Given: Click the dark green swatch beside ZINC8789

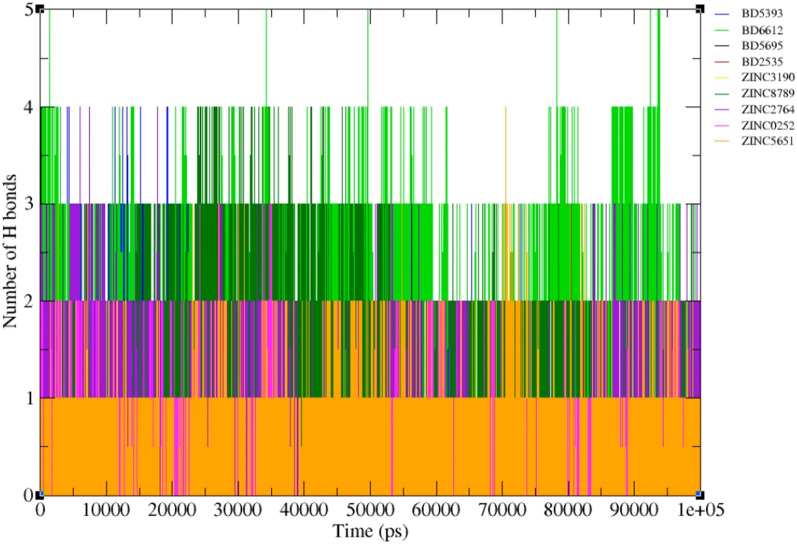Looking at the screenshot, I should coord(722,94).
